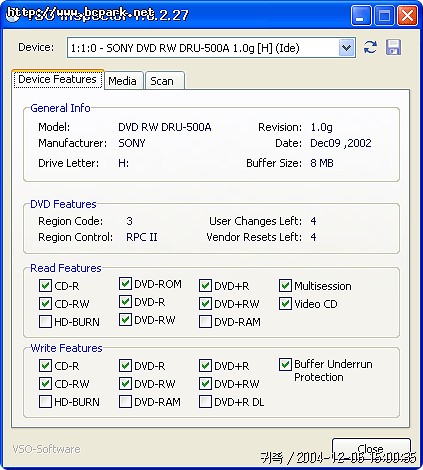Select the User Changes Left value 4
This screenshot has height=470, width=423.
(313, 221)
